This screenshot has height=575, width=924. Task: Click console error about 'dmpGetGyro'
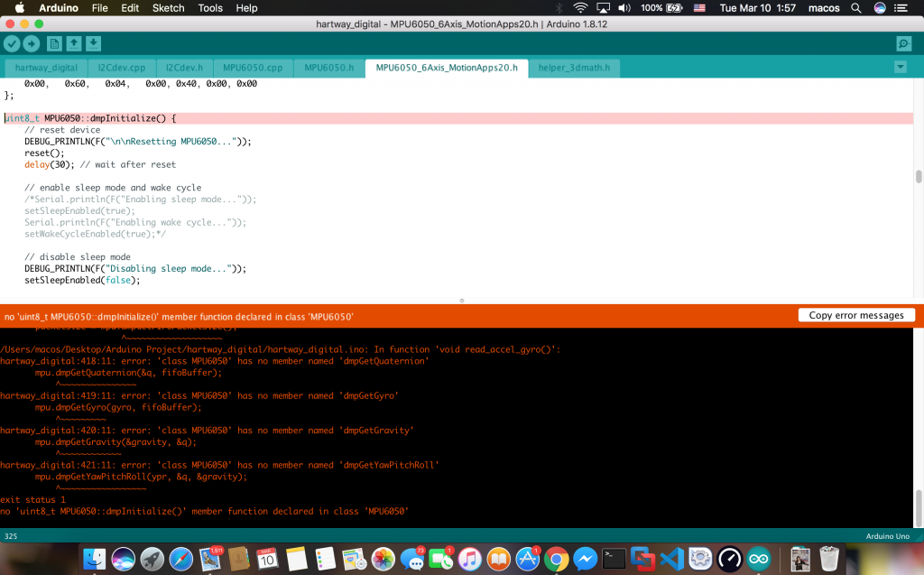coord(199,395)
